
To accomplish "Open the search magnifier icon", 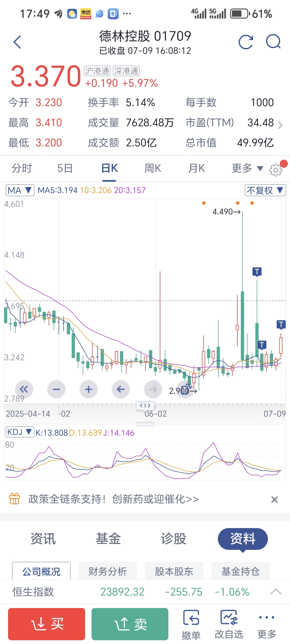I will pos(273,42).
